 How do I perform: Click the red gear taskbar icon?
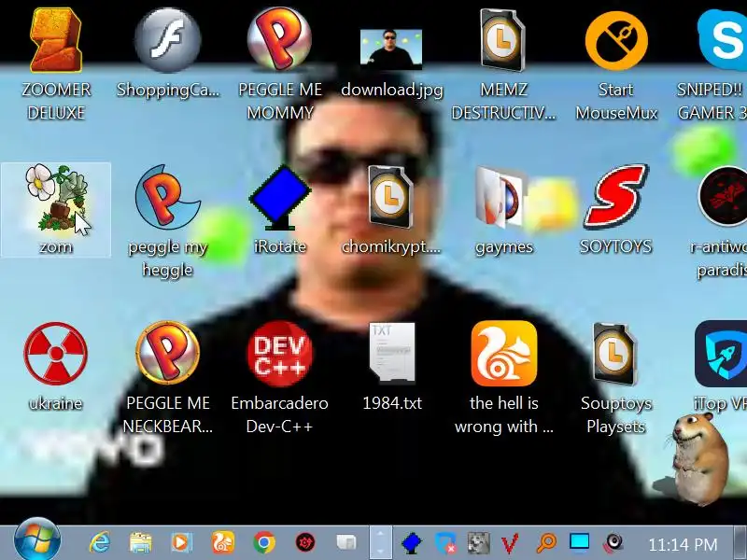(x=305, y=542)
